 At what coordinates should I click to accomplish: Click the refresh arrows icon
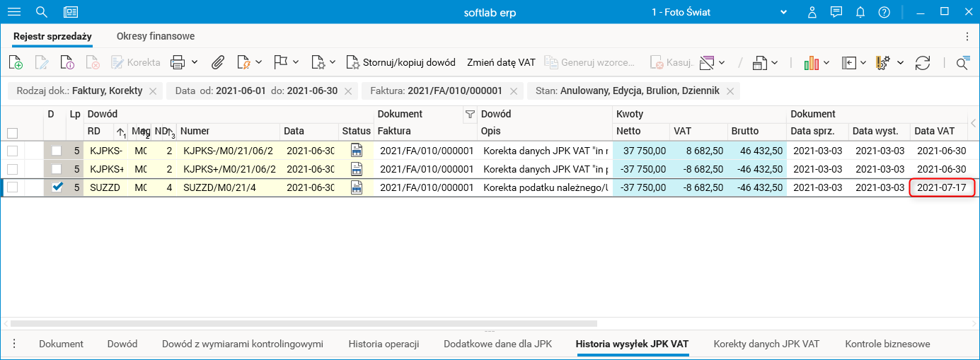923,62
